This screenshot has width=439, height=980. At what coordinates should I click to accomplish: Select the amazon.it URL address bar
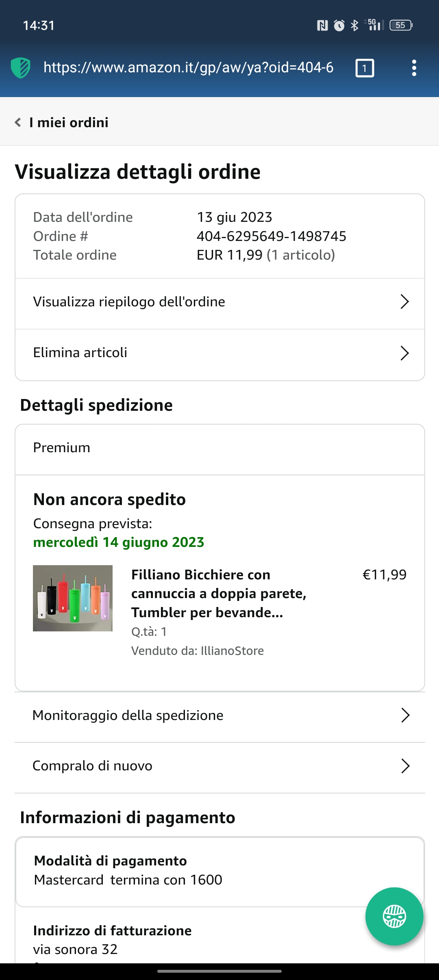[x=189, y=67]
